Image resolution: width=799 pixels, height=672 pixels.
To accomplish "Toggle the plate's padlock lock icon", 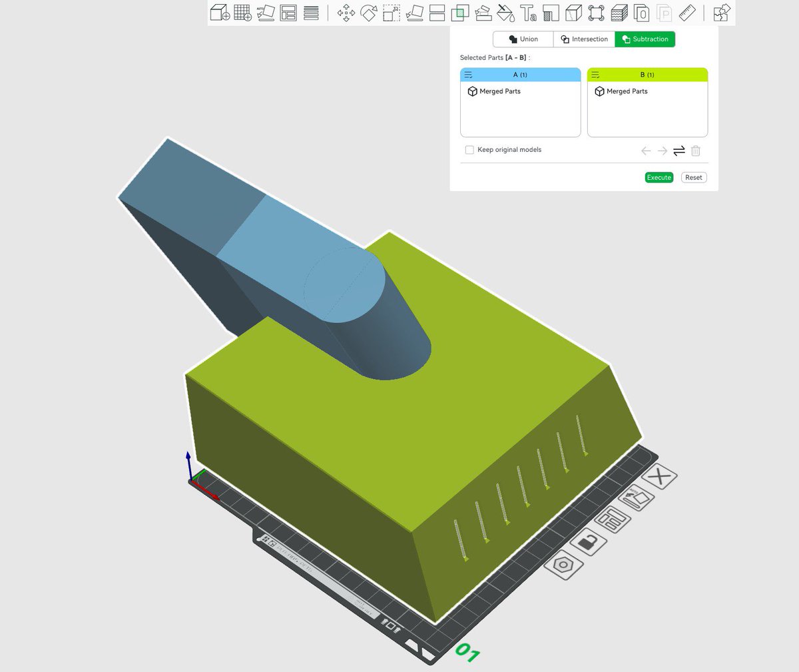I will 588,542.
